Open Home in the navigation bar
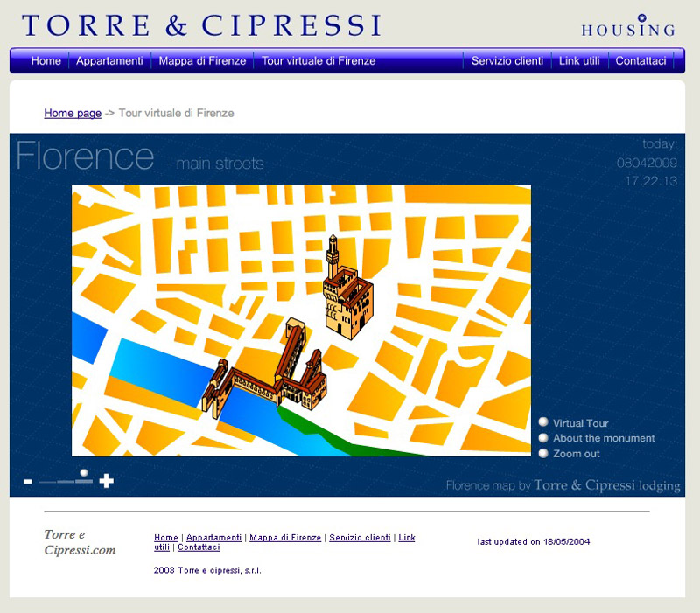The image size is (700, 613). tap(46, 60)
